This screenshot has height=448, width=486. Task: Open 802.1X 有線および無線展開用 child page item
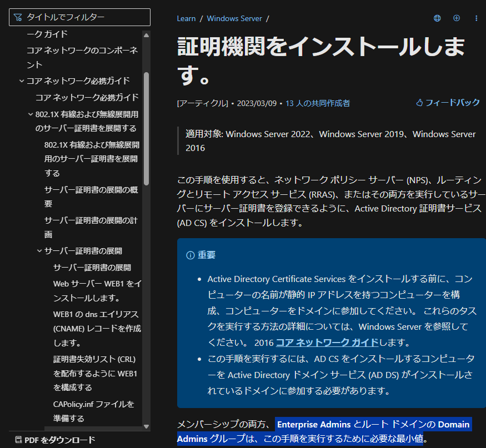click(92, 159)
